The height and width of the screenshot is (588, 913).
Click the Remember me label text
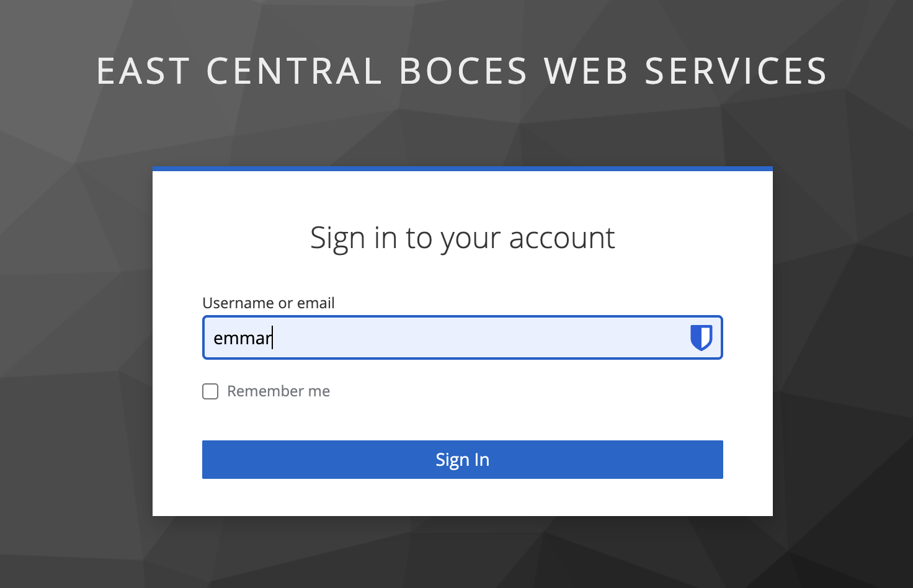278,391
